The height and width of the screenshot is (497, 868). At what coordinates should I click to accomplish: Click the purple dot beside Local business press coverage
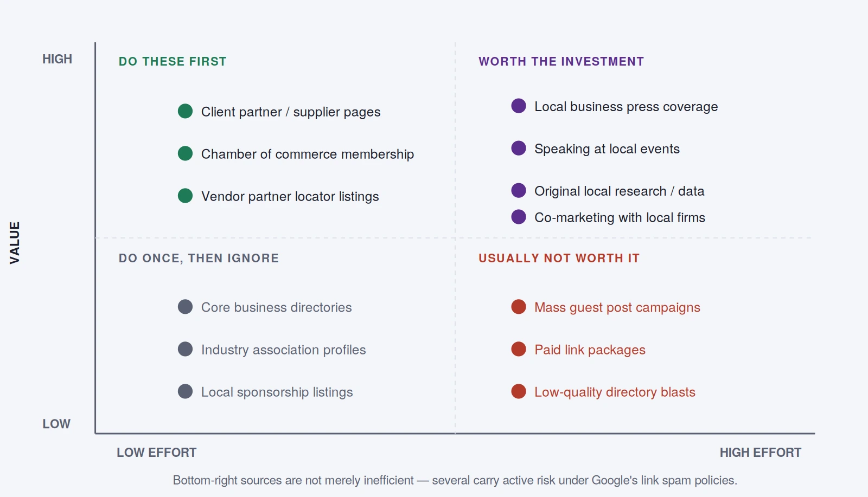tap(519, 106)
